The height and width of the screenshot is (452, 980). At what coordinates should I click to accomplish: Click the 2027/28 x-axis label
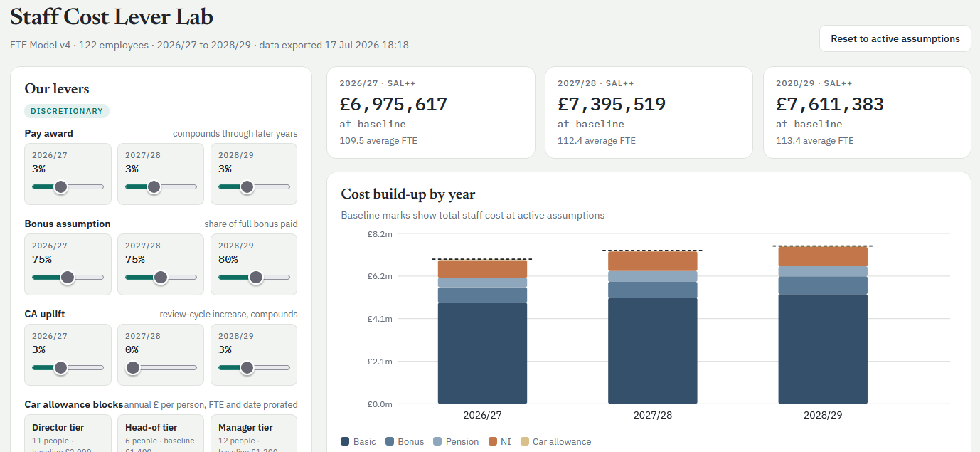[653, 415]
